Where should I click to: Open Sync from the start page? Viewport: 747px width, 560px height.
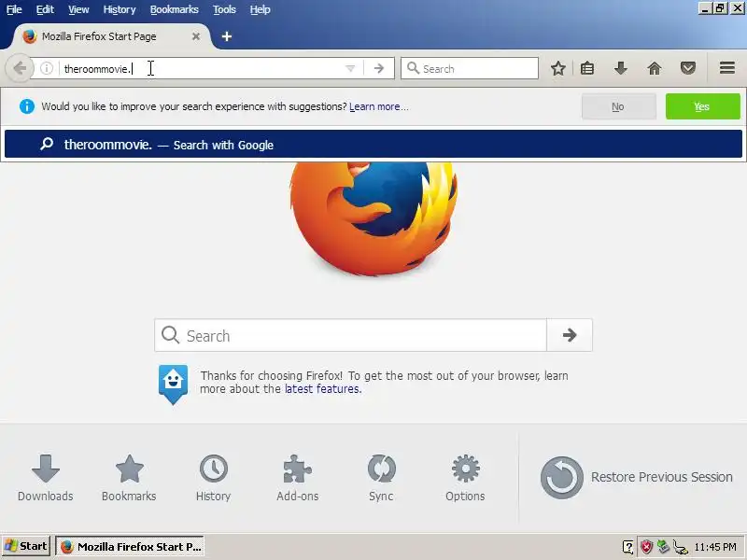tap(381, 478)
